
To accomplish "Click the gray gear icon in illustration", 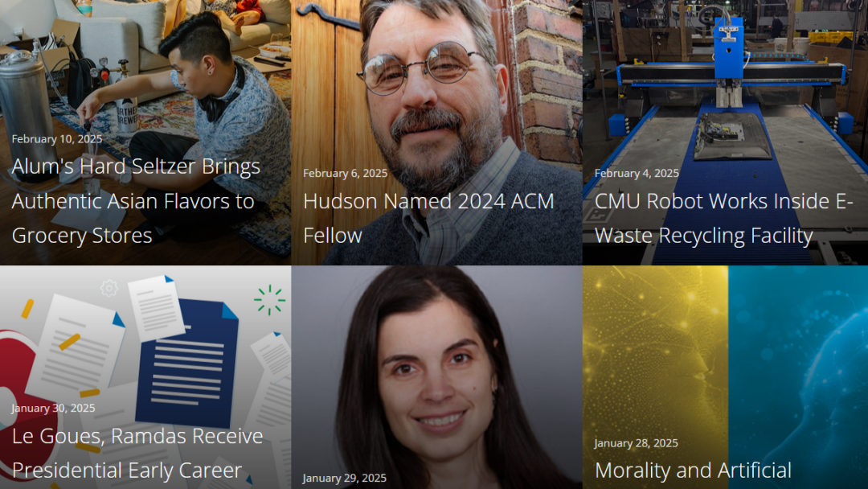I will 109,288.
